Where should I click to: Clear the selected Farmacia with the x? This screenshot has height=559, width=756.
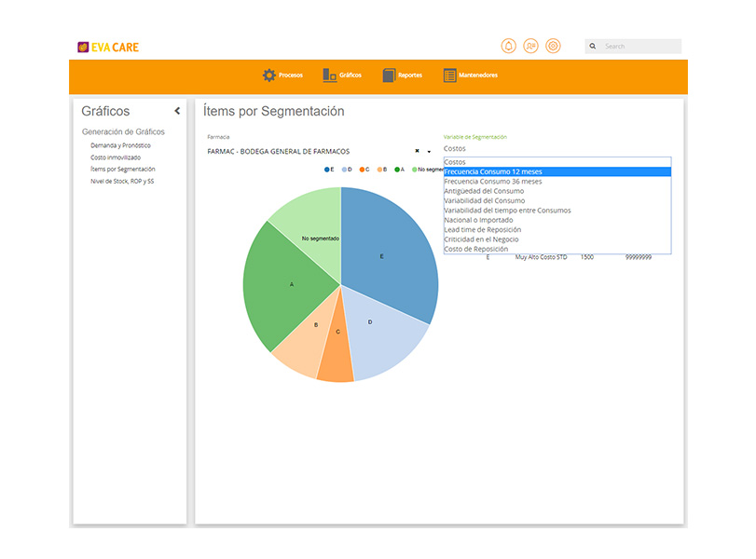coord(417,151)
